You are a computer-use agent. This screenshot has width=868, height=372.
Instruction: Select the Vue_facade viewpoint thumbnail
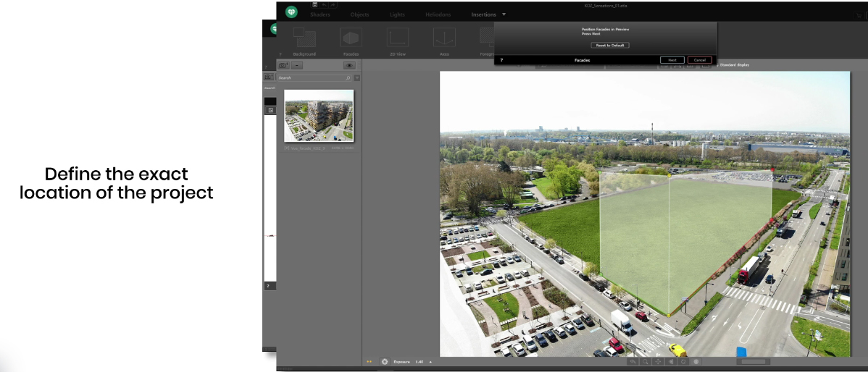pos(319,116)
